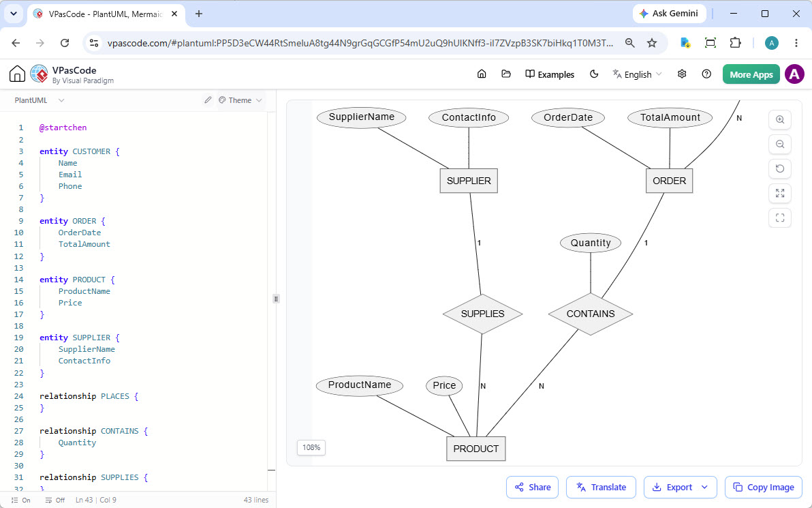Select the VPasCode browser tab
812x508 pixels.
click(x=105, y=14)
